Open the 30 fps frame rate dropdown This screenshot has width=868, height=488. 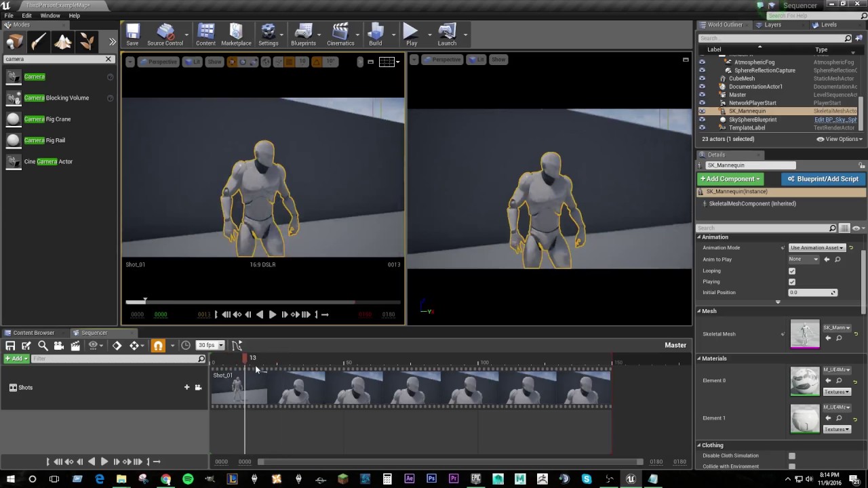(210, 346)
